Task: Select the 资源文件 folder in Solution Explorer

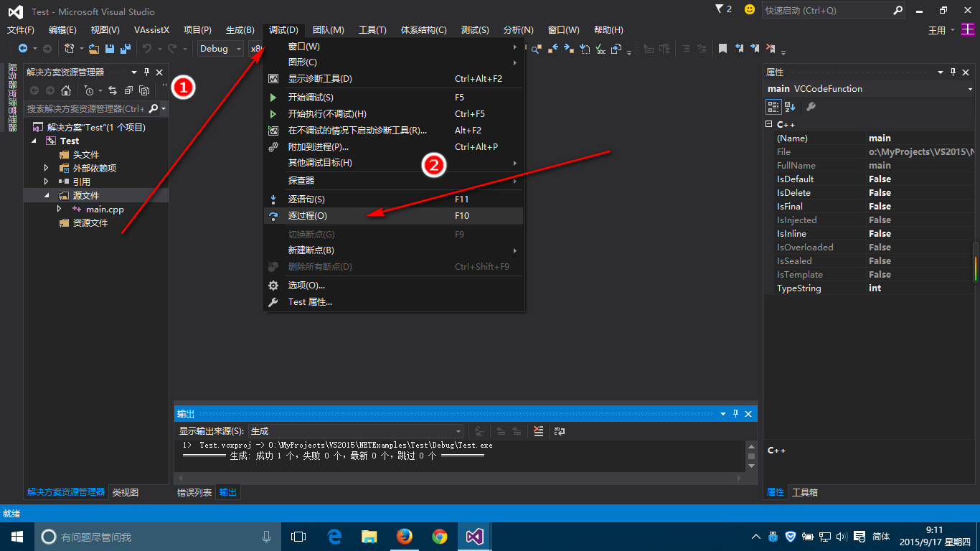Action: click(x=90, y=222)
